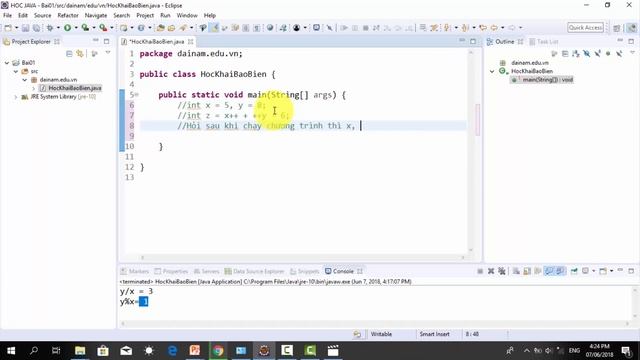Open the Source menu
Viewport: 640px width, 360px height.
42,16
